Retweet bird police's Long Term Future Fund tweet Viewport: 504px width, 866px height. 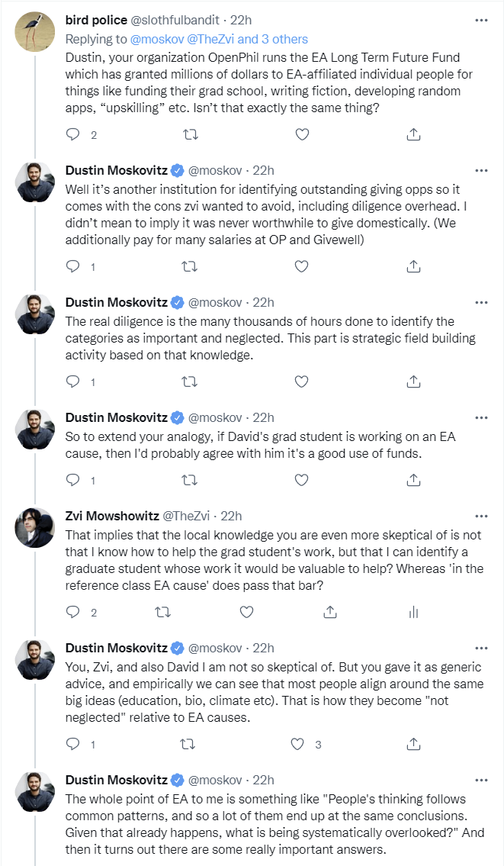[x=191, y=134]
